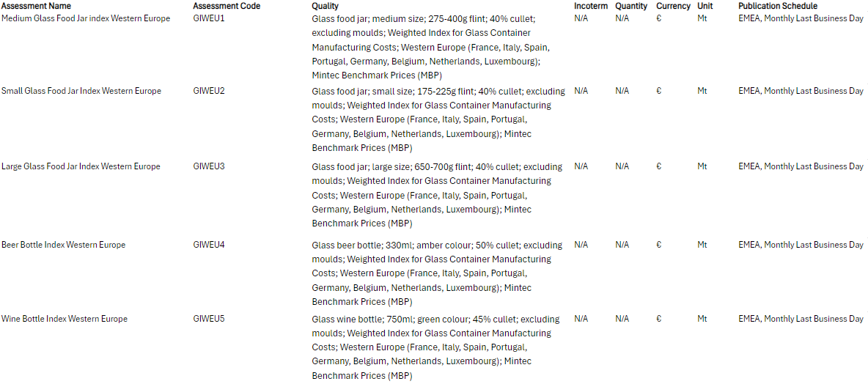The width and height of the screenshot is (868, 384).
Task: Click the Glass wine bottle 750ml quality description
Action: 436,347
